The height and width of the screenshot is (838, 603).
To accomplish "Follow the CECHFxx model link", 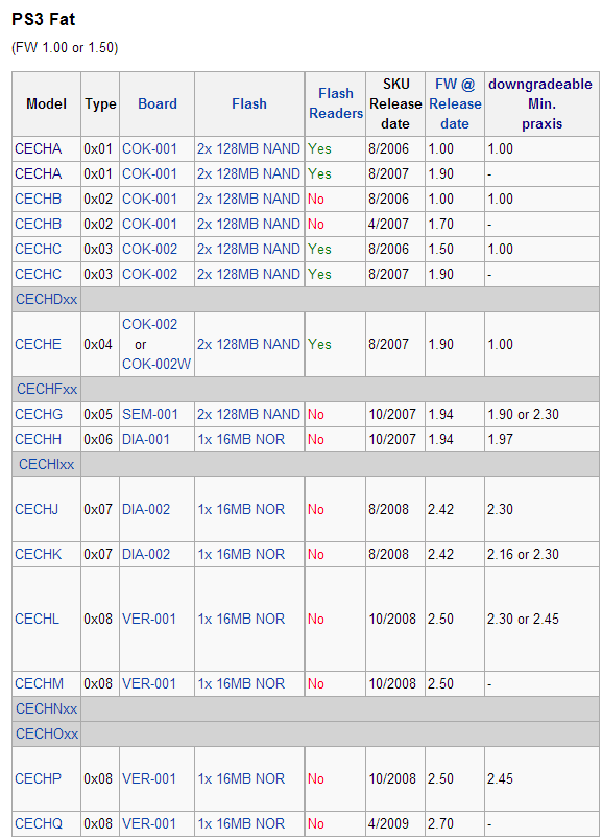I will point(47,389).
